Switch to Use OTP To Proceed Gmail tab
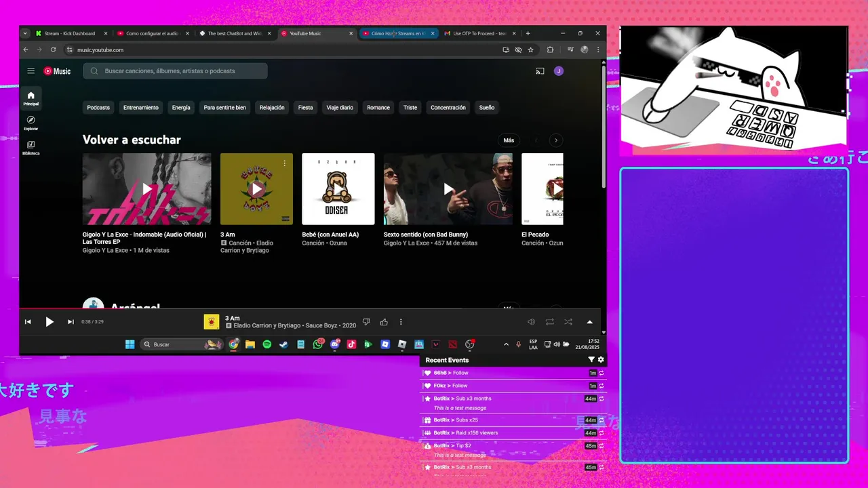The width and height of the screenshot is (868, 488). pyautogui.click(x=481, y=33)
